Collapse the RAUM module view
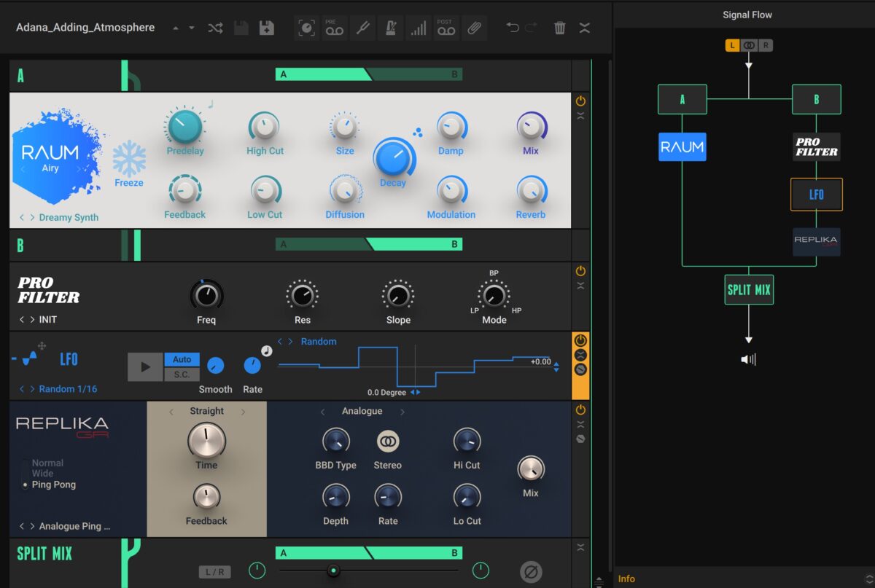875x588 pixels. click(x=580, y=116)
